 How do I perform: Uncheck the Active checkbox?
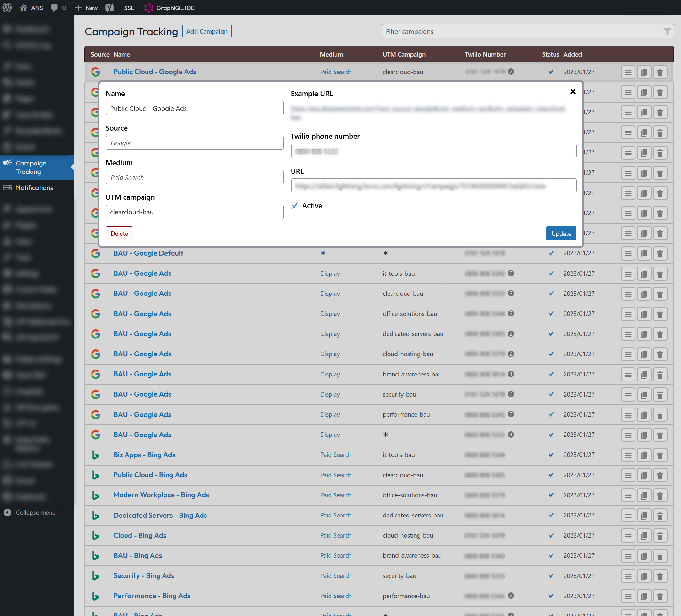(295, 205)
